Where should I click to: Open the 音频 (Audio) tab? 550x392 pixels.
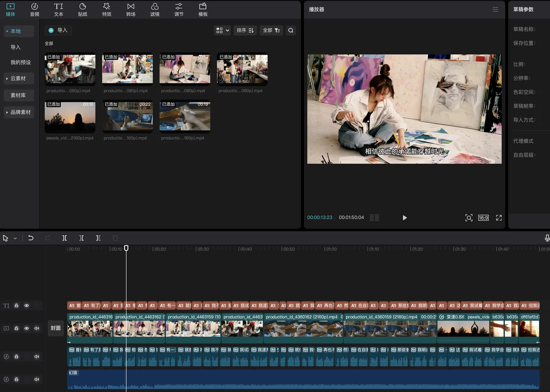coord(35,10)
